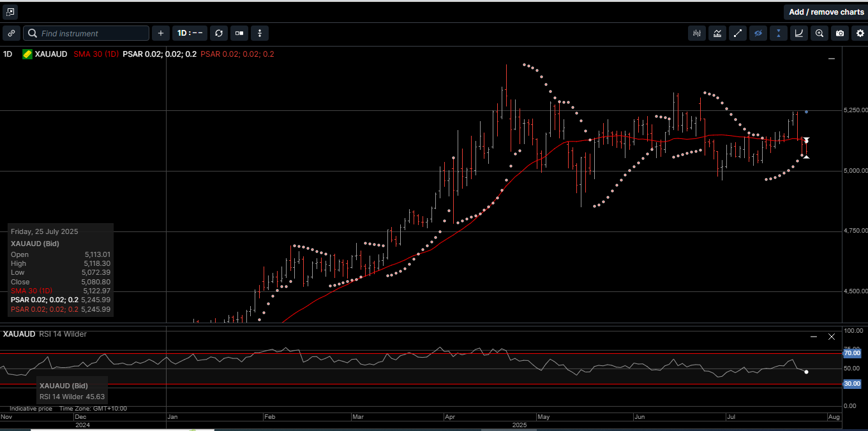Click the chart layout toggle icon
Image resolution: width=868 pixels, height=431 pixels.
tap(239, 33)
